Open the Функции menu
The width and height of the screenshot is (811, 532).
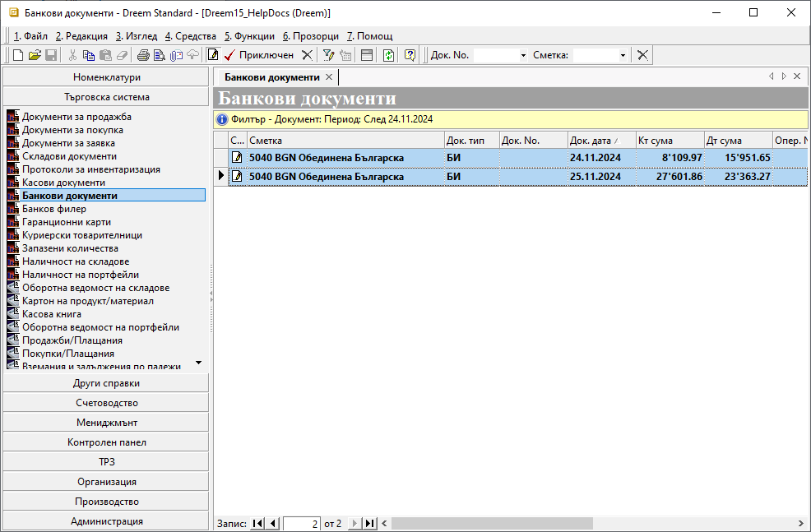coord(249,36)
